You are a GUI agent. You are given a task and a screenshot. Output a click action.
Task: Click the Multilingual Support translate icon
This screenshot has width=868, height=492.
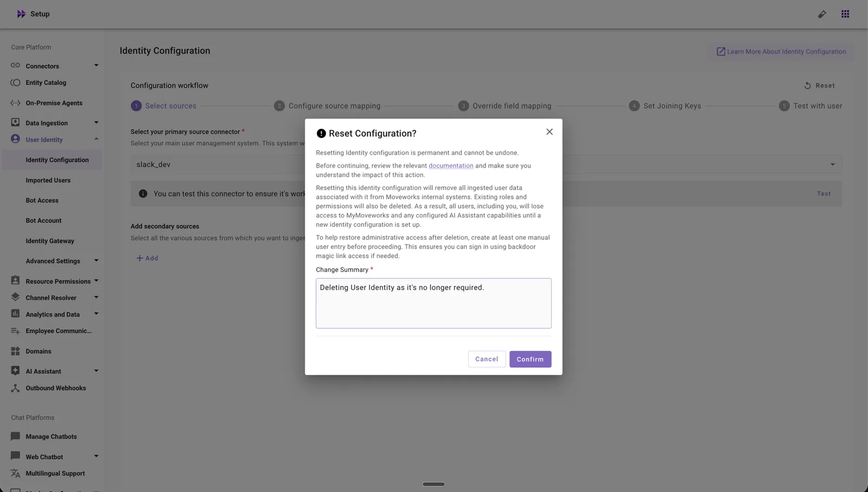[15, 474]
